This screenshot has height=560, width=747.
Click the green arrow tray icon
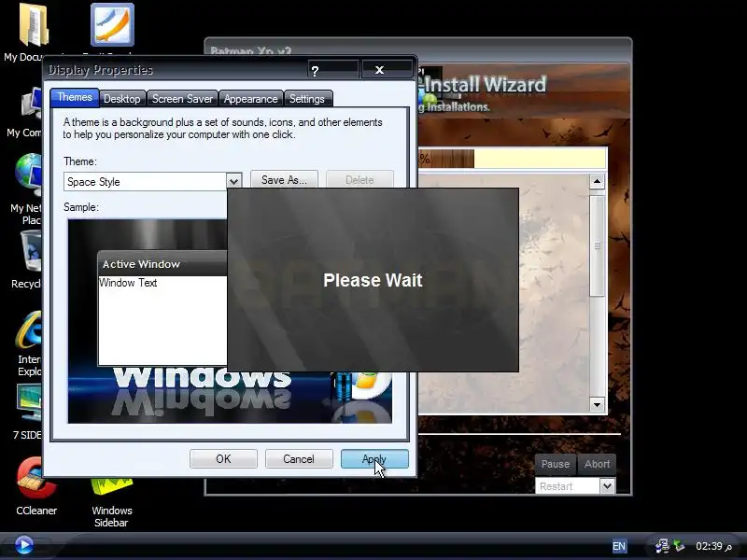[679, 546]
